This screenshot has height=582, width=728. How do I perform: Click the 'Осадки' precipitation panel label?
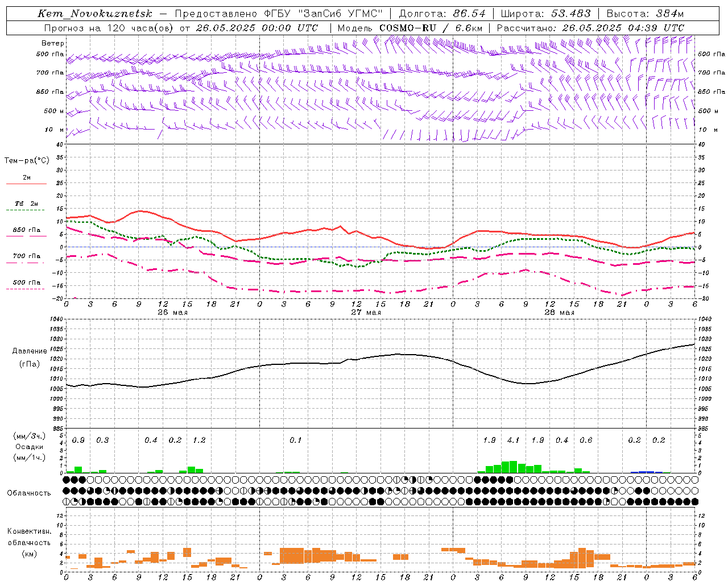tap(30, 447)
